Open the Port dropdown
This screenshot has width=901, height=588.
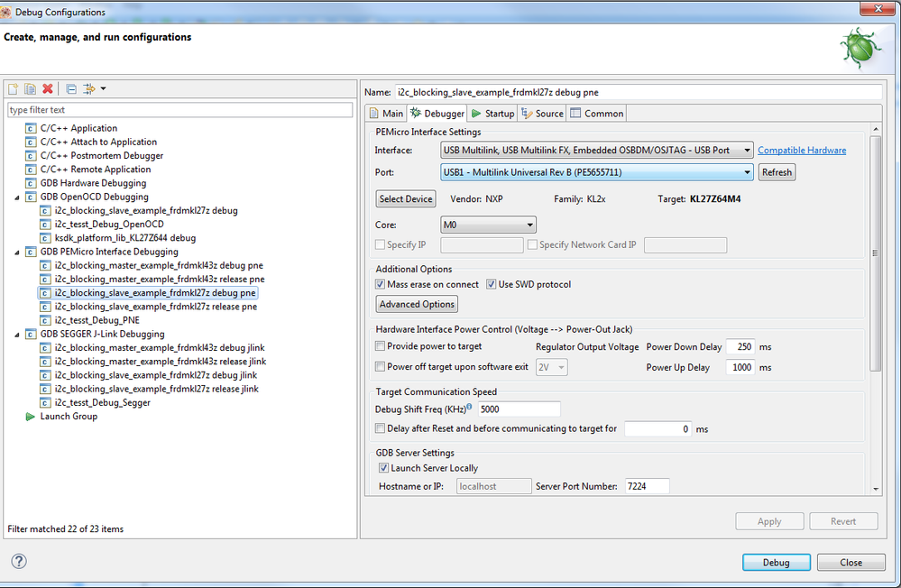(596, 172)
